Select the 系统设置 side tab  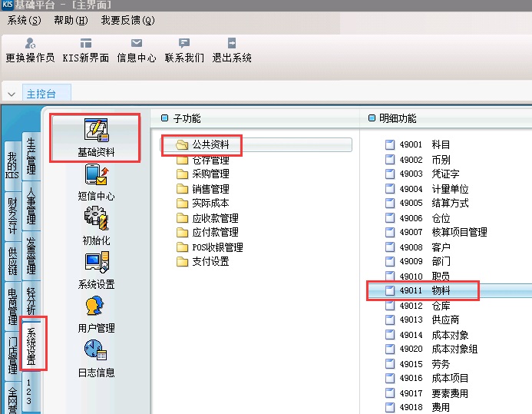31,346
